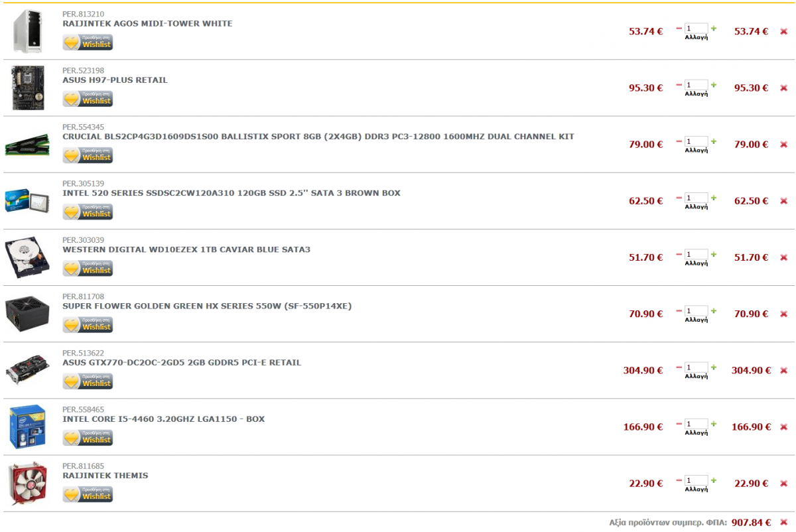796x532 pixels.
Task: Remove ASUS H97-PLUS motherboard from cart
Action: point(783,88)
